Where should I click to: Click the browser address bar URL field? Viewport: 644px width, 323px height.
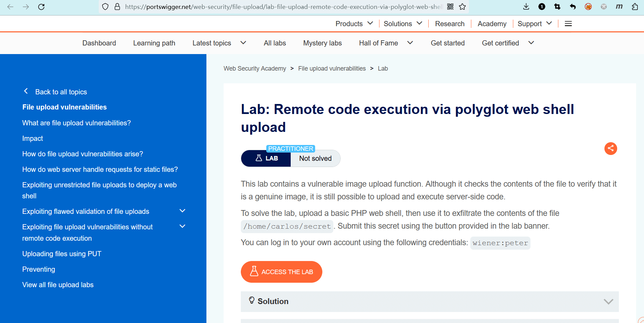tap(282, 7)
